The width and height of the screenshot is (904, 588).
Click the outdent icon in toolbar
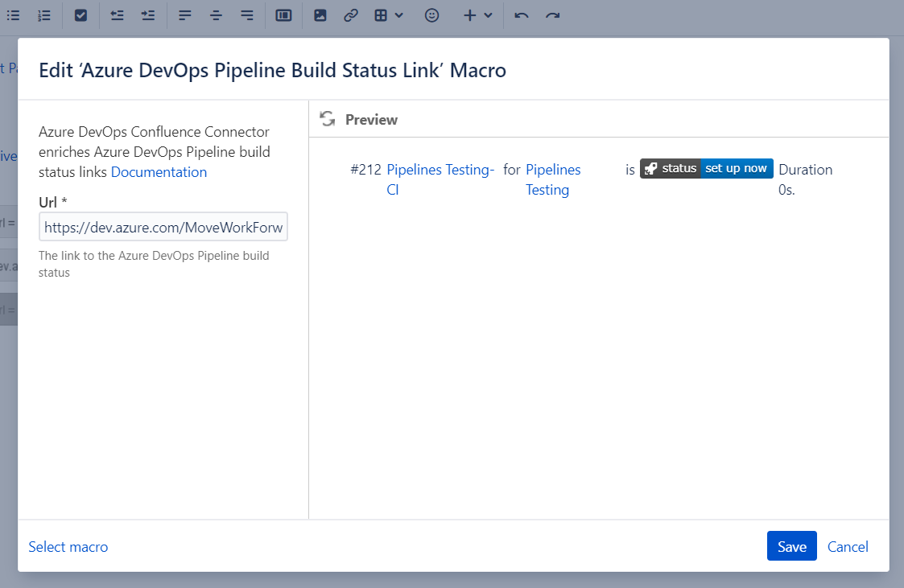(118, 15)
